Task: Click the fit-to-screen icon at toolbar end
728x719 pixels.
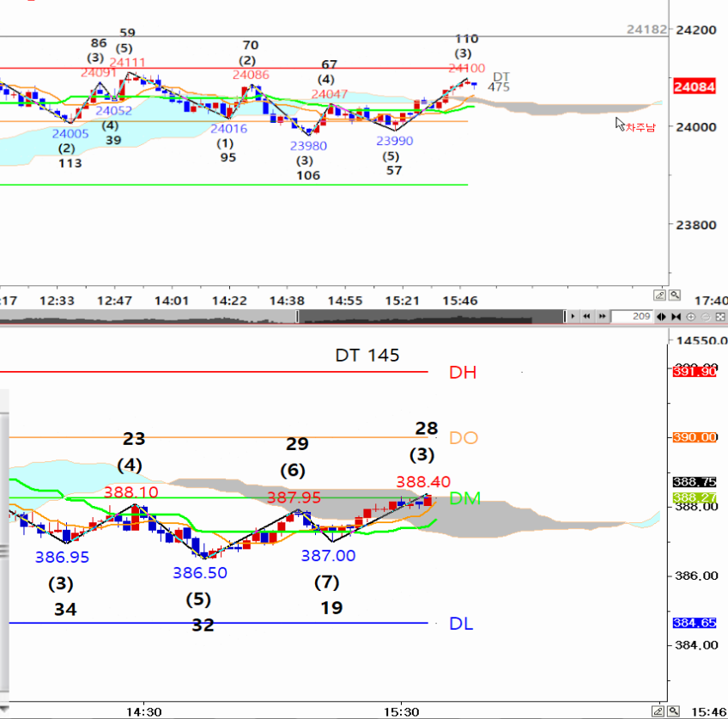Action: pyautogui.click(x=719, y=317)
